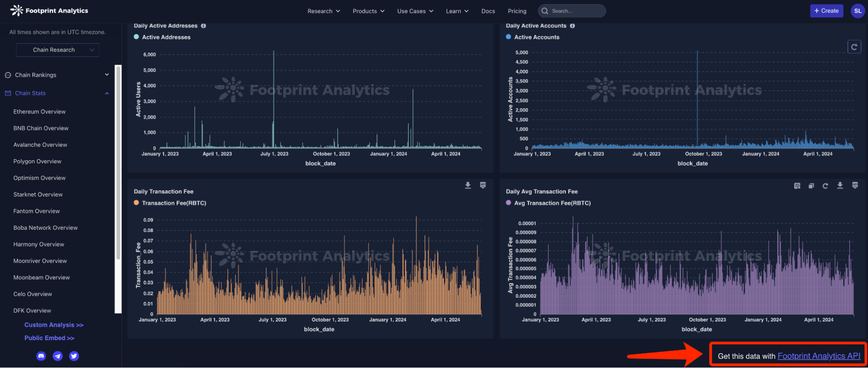This screenshot has height=368, width=868.
Task: Open the Chain Research dropdown
Action: (58, 50)
